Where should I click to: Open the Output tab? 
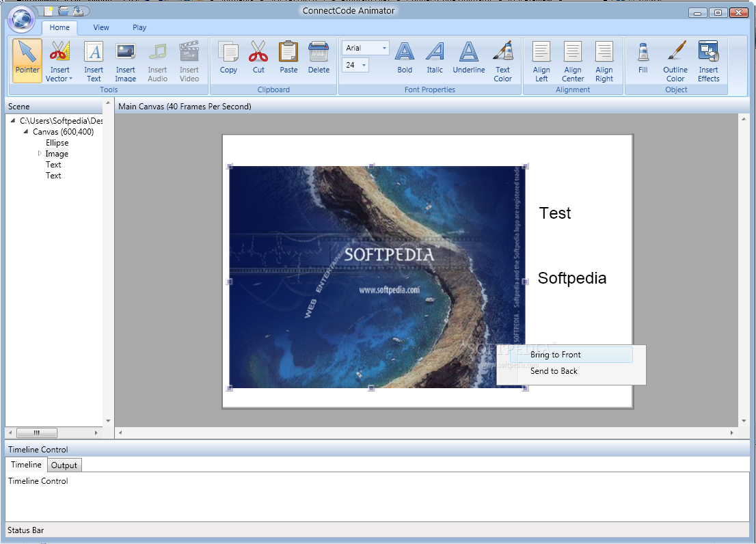point(64,465)
